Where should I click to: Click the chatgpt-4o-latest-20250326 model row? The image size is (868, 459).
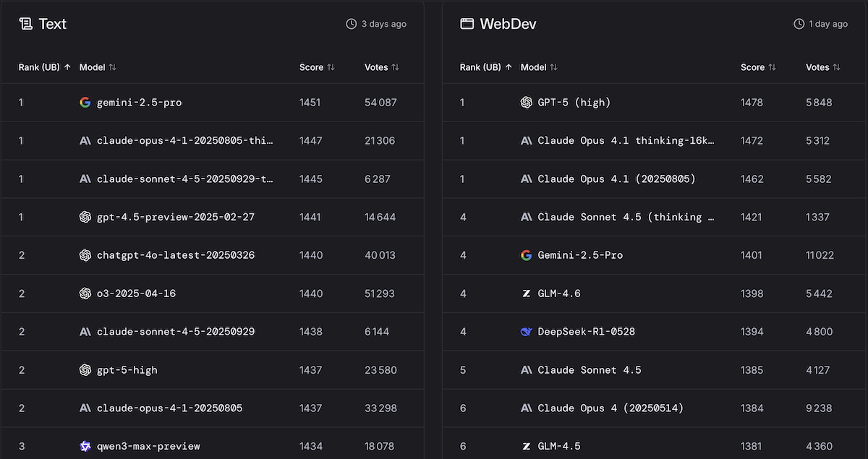pos(175,255)
